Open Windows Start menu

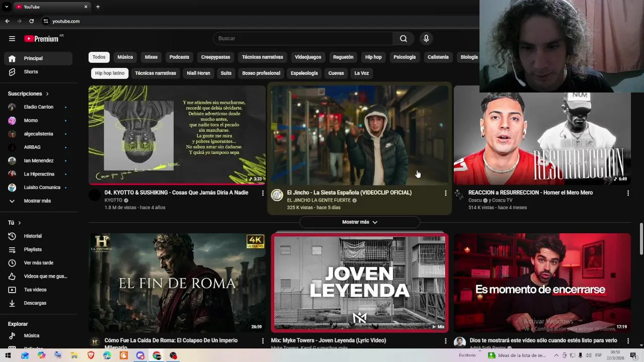8,355
